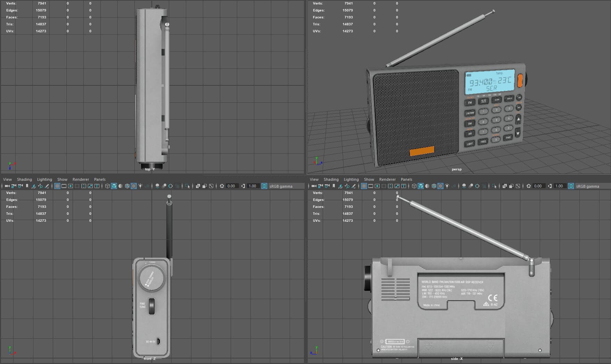Select Smooth Shade All cube in front-view toolbar

coord(114,186)
